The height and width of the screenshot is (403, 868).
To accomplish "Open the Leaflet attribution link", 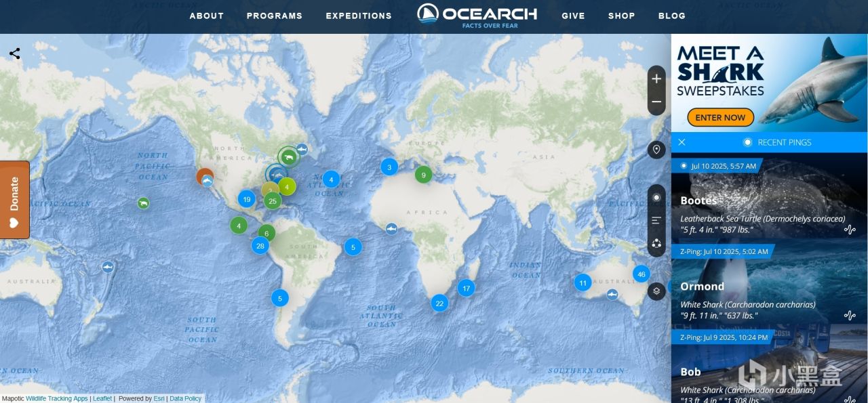I will click(x=102, y=399).
